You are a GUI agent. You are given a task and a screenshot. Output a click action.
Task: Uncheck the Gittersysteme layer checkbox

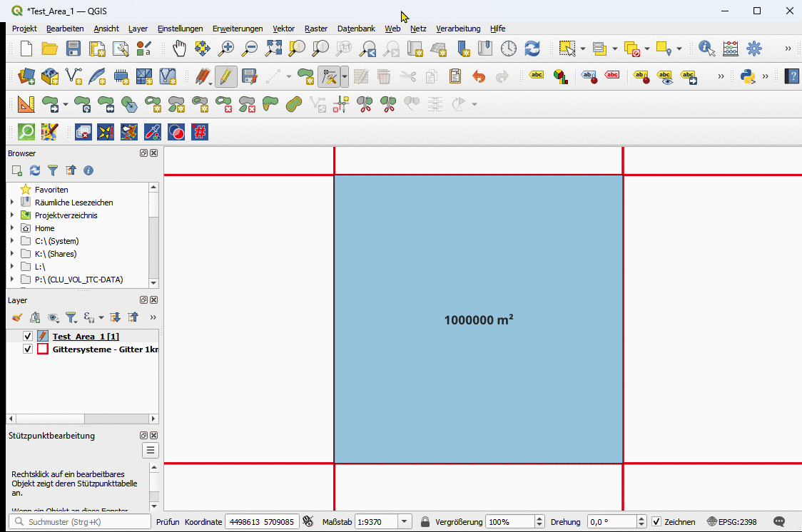(x=28, y=349)
